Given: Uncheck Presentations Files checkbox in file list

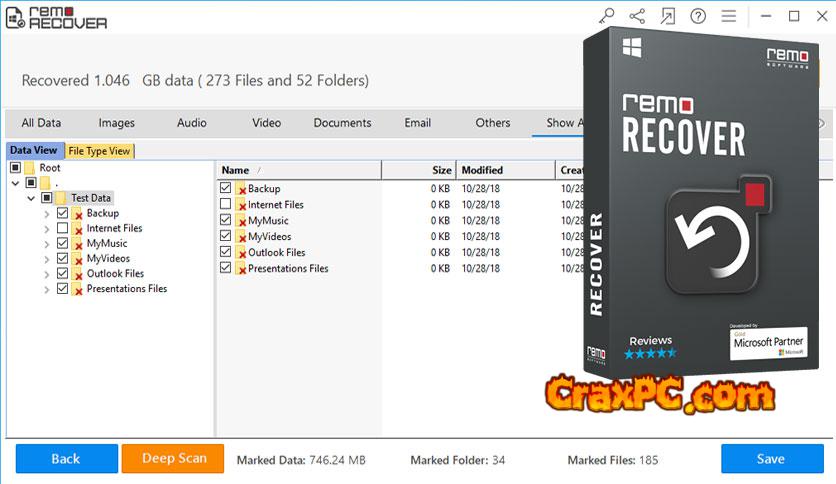Looking at the screenshot, I should (225, 269).
